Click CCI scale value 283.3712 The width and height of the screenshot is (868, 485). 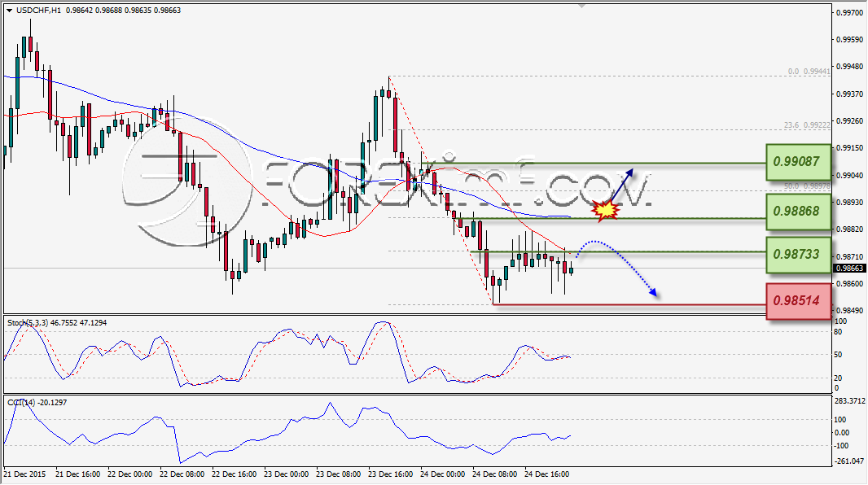[x=849, y=401]
